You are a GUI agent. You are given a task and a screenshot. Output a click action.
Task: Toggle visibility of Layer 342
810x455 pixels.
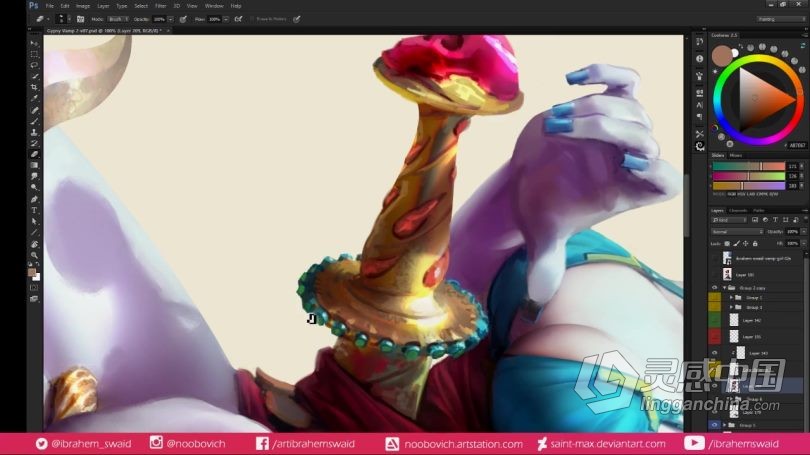click(x=714, y=321)
